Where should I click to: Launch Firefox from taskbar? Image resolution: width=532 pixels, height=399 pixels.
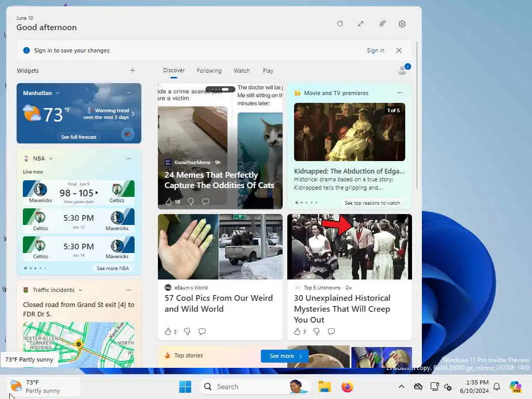pyautogui.click(x=347, y=387)
